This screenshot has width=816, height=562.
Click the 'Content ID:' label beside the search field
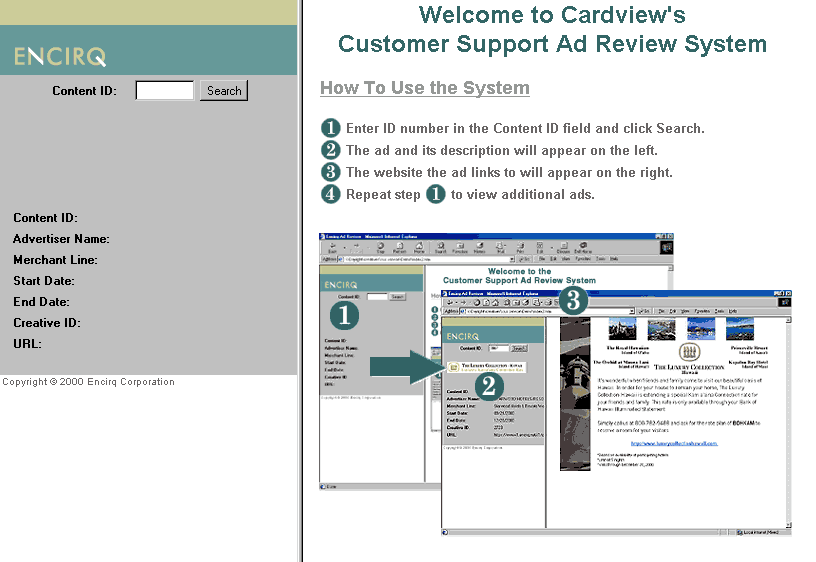click(x=84, y=91)
